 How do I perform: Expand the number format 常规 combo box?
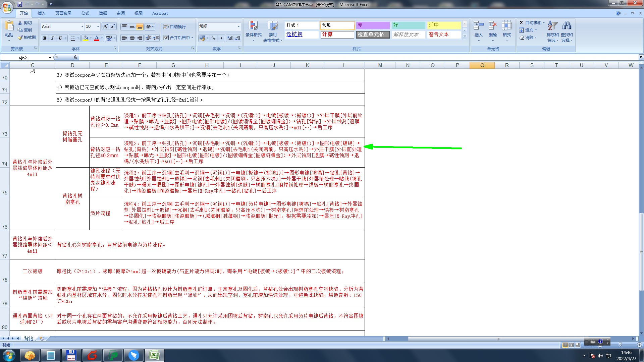coord(238,26)
